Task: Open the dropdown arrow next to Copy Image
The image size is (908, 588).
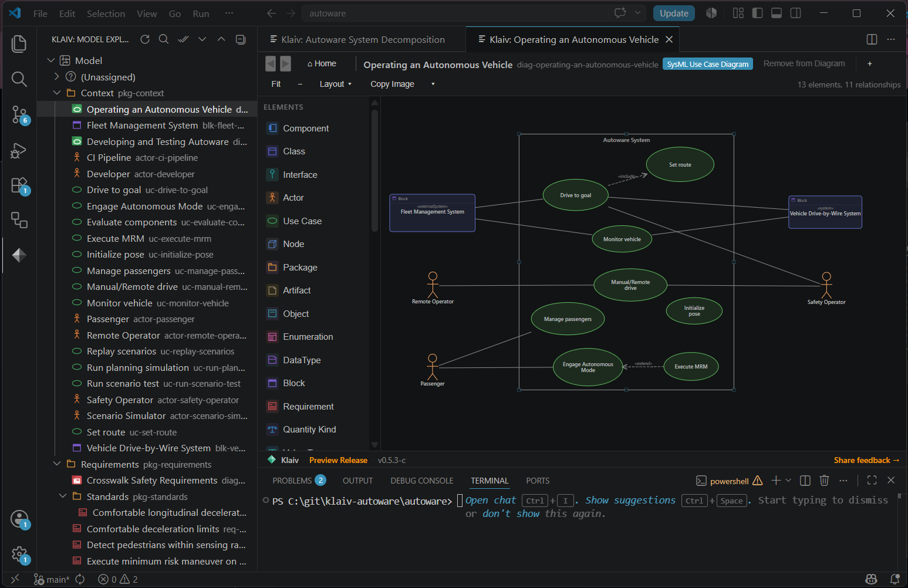Action: (433, 84)
